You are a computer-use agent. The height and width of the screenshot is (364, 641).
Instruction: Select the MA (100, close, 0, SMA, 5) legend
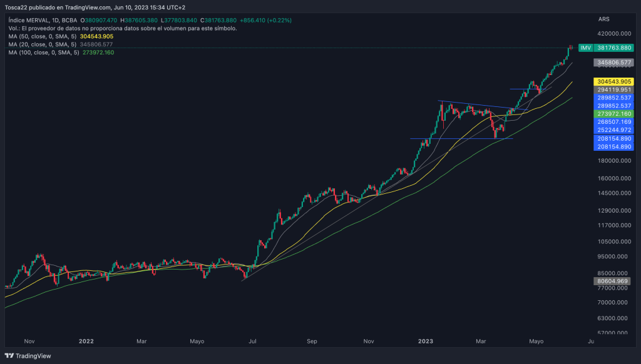coord(45,53)
